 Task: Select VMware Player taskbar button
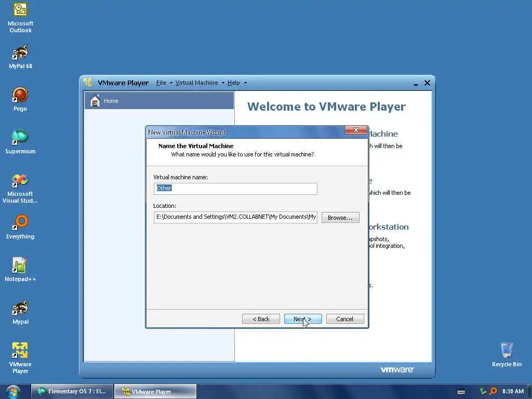point(155,392)
